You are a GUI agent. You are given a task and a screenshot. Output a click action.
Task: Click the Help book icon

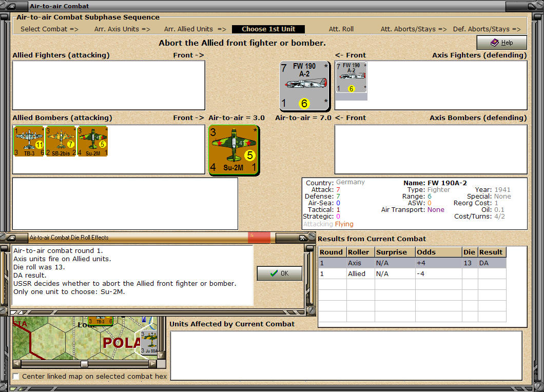[x=494, y=42]
